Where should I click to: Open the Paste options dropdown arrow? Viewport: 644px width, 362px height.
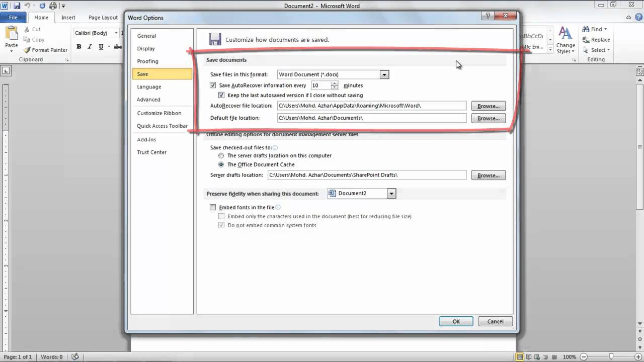click(x=11, y=52)
